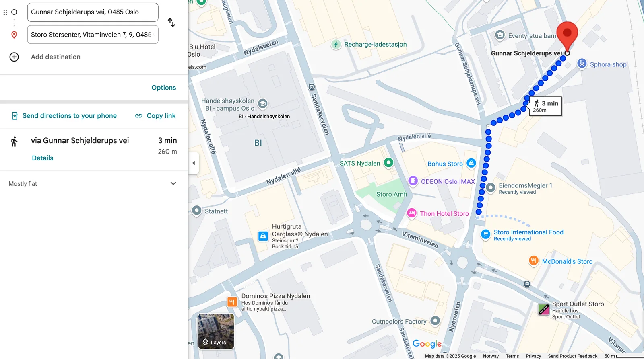644x359 pixels.
Task: Open the Terms link in map footer
Action: coord(512,356)
